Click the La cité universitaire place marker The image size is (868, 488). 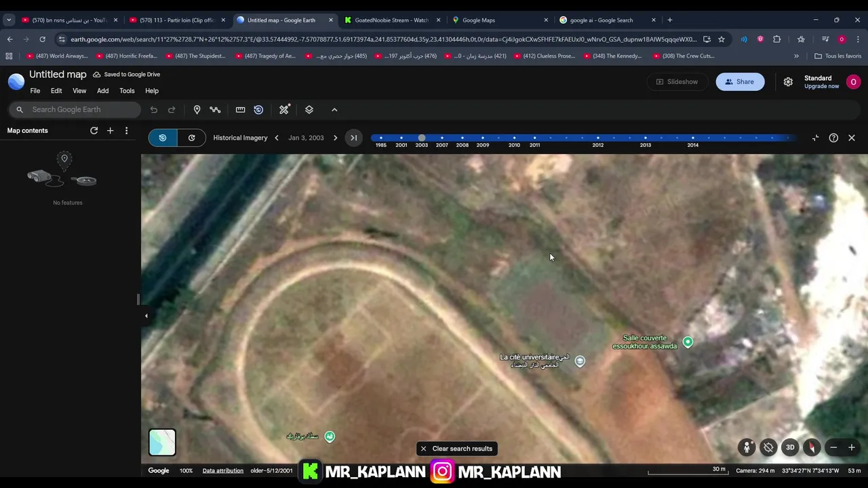point(580,361)
